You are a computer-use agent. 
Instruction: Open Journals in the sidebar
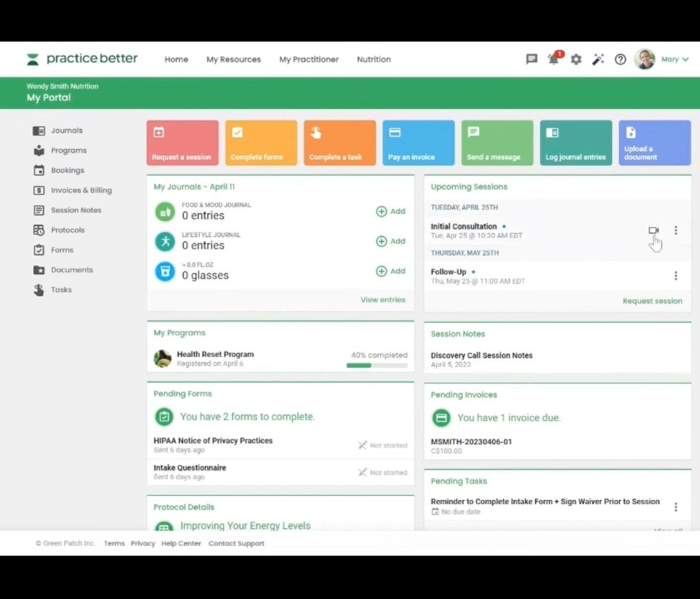coord(58,131)
